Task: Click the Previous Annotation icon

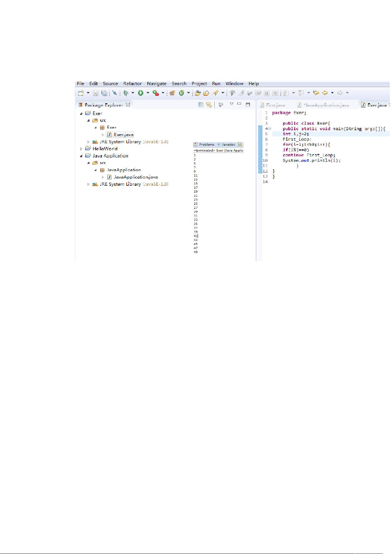Action: 301,93
